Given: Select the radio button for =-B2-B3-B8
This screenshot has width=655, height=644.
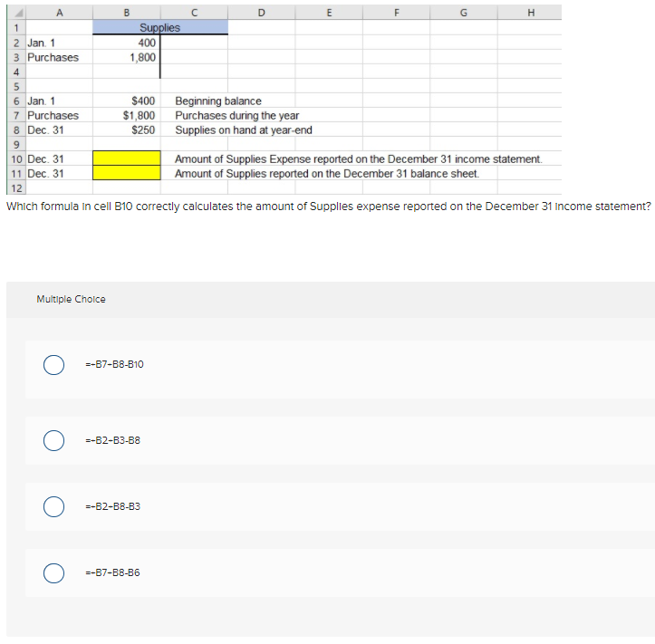Looking at the screenshot, I should (x=53, y=440).
